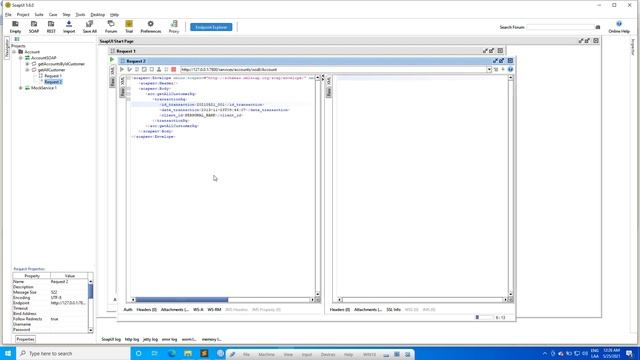Click the request horizontal scrollbar thumb

pyautogui.click(x=182, y=300)
